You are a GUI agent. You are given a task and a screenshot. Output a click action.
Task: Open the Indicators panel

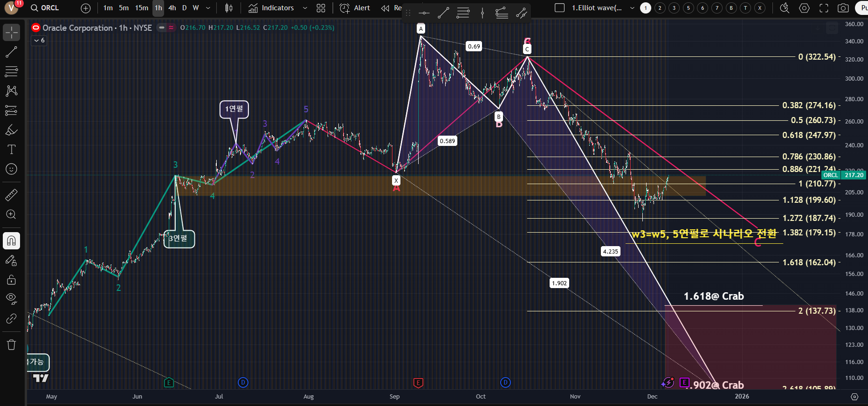[x=271, y=8]
